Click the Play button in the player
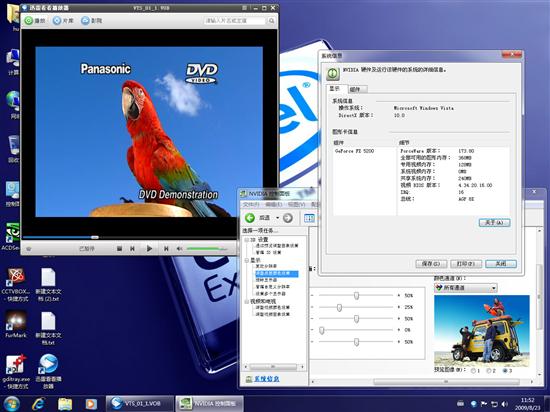The width and height of the screenshot is (550, 412). click(149, 249)
